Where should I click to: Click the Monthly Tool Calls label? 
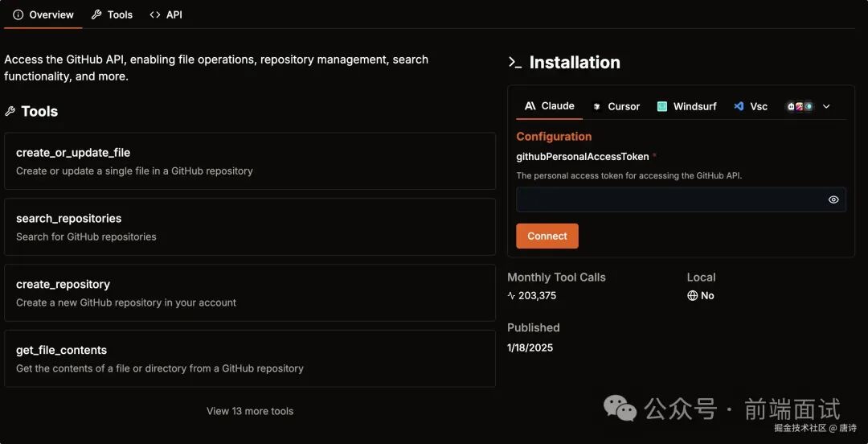[x=556, y=277]
